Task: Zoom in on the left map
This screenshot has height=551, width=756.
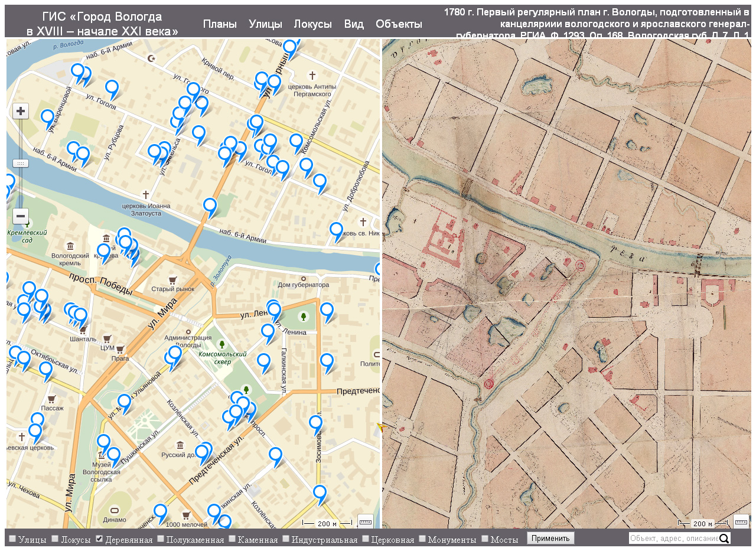Action: click(x=21, y=111)
